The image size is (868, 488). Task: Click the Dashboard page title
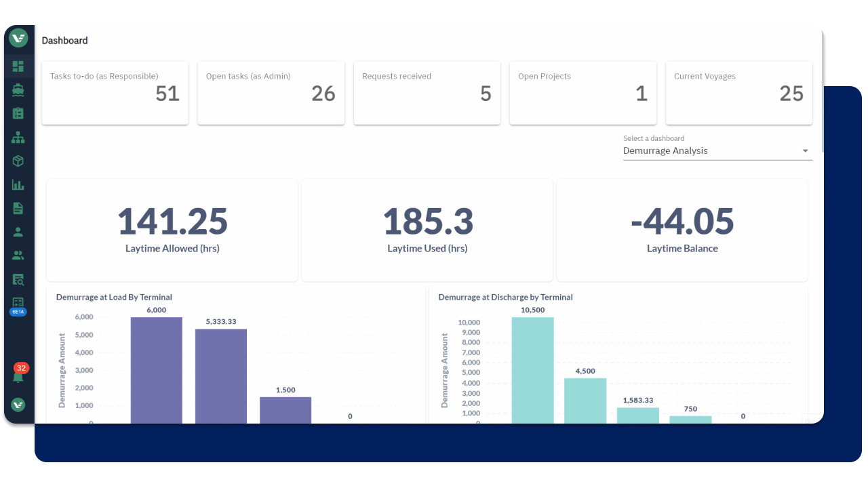[x=65, y=41]
